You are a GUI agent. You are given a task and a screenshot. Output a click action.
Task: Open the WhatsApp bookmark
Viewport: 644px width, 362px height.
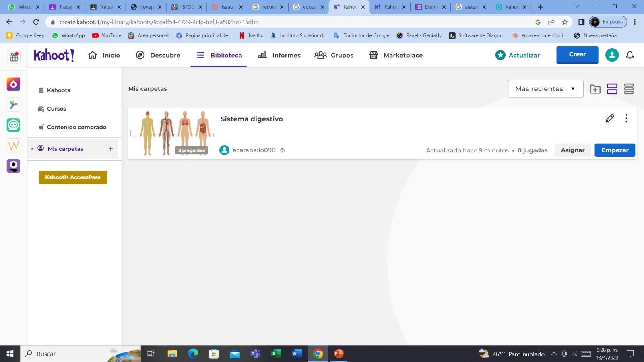click(68, 35)
